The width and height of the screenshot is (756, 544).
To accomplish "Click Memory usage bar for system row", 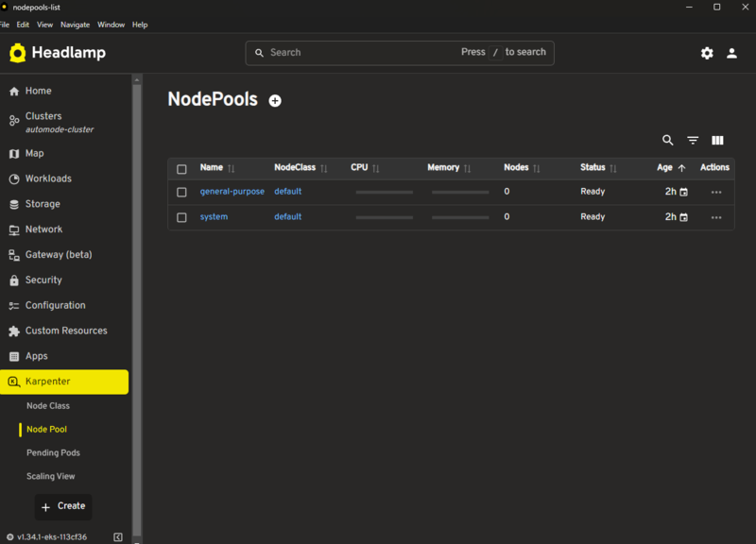I will click(460, 217).
